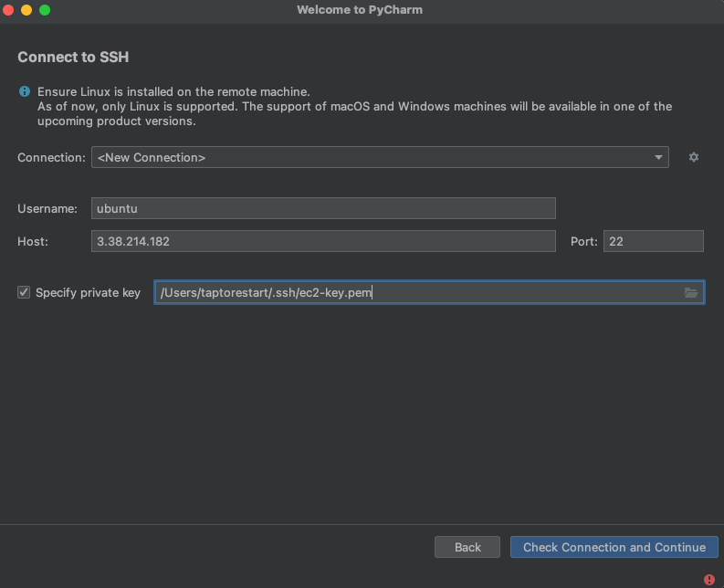Click the Back button
The image size is (724, 588).
467,547
